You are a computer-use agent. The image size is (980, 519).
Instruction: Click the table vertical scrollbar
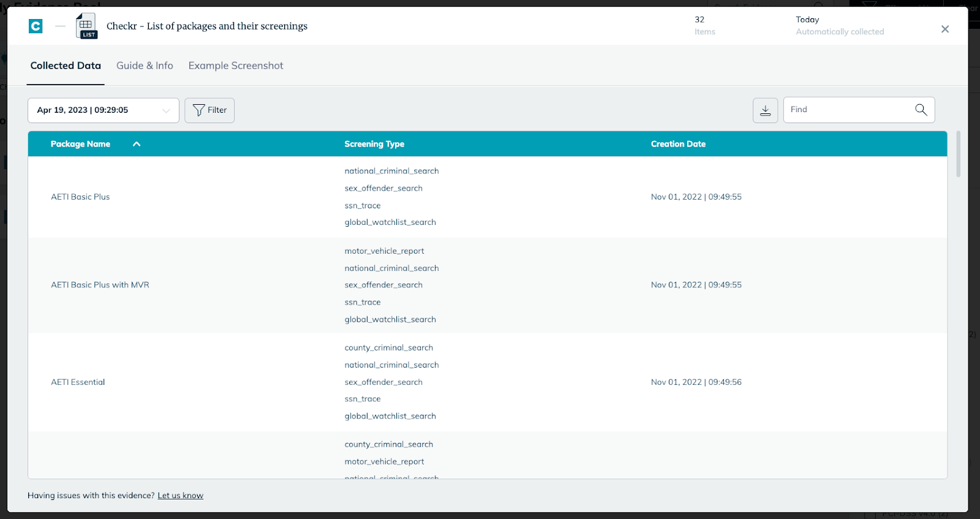[x=958, y=154]
